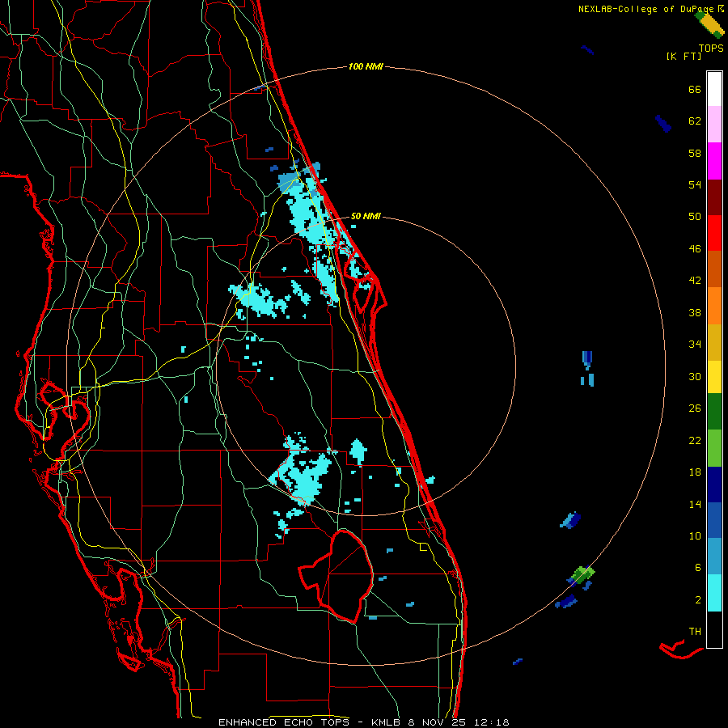The width and height of the screenshot is (728, 728).
Task: Click the "50" legend value
Action: pos(695,217)
